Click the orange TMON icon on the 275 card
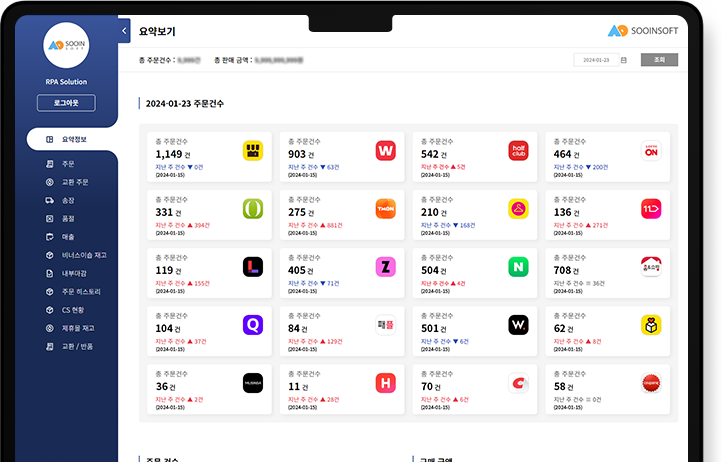722x462 pixels. pyautogui.click(x=385, y=209)
